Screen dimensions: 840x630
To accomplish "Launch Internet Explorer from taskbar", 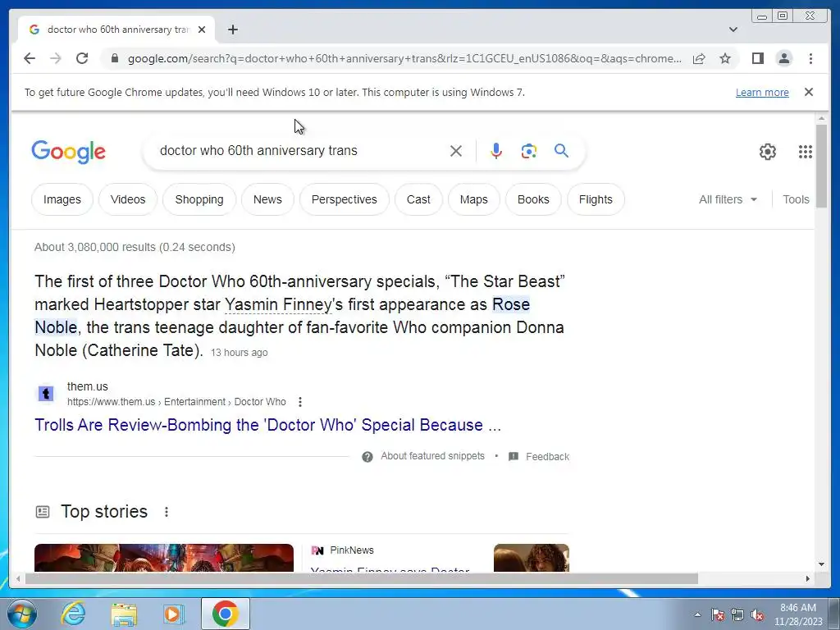I will (73, 614).
